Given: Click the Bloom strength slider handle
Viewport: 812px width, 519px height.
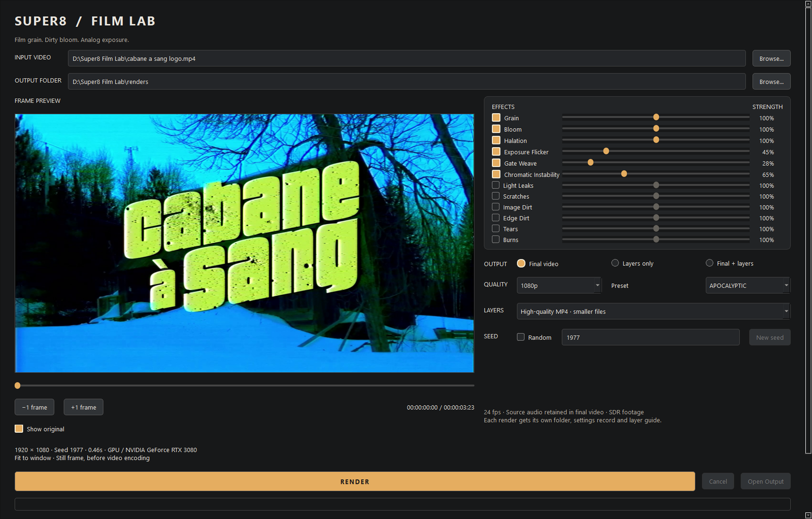Looking at the screenshot, I should click(x=656, y=128).
